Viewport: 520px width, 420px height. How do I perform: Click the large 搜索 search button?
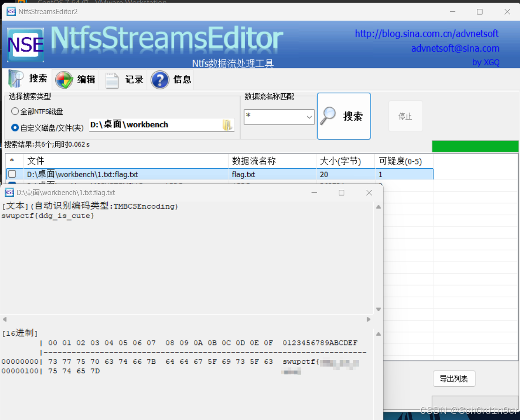point(344,116)
